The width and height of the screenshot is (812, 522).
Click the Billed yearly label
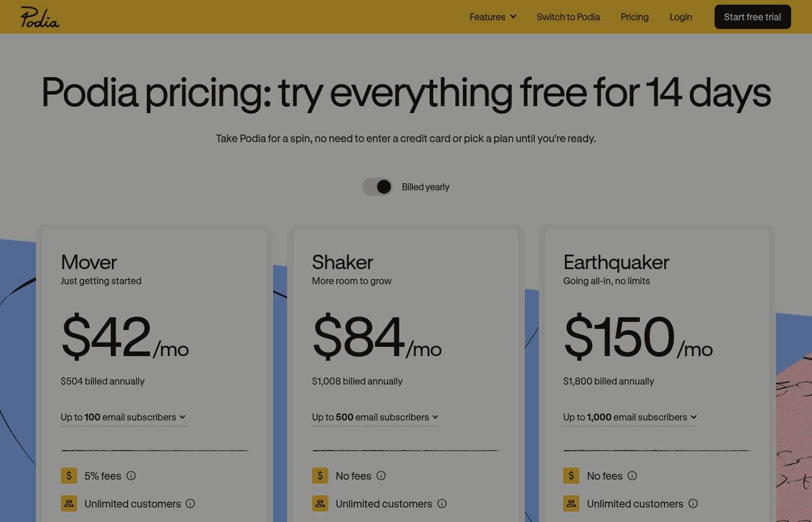pyautogui.click(x=426, y=187)
